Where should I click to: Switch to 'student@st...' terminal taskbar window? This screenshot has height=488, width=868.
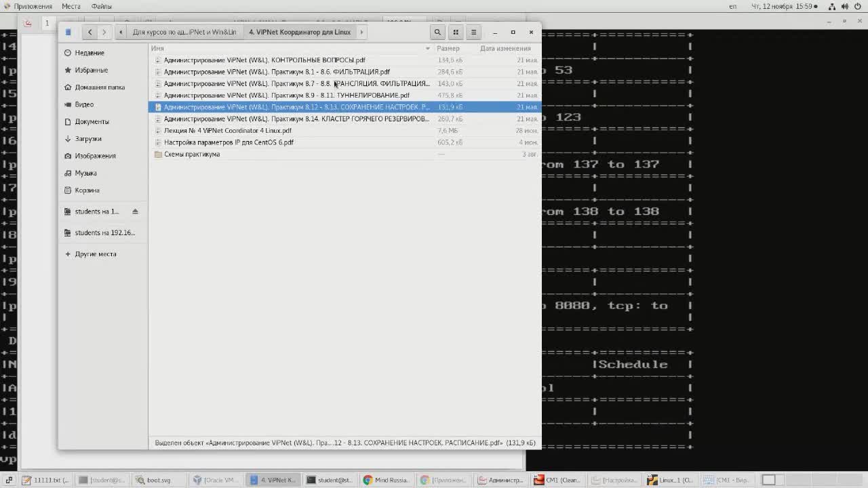[x=329, y=480]
